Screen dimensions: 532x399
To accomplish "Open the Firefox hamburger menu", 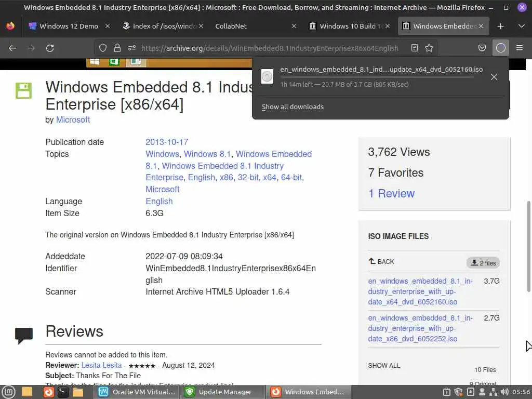I will click(x=519, y=48).
